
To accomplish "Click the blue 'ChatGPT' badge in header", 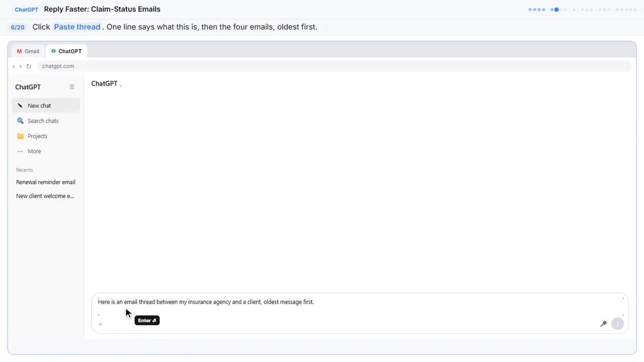I will click(x=27, y=10).
